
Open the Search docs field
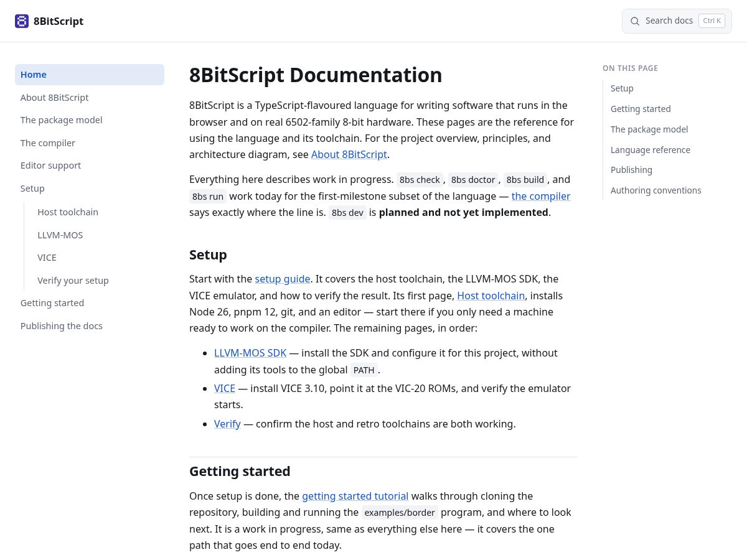(677, 21)
